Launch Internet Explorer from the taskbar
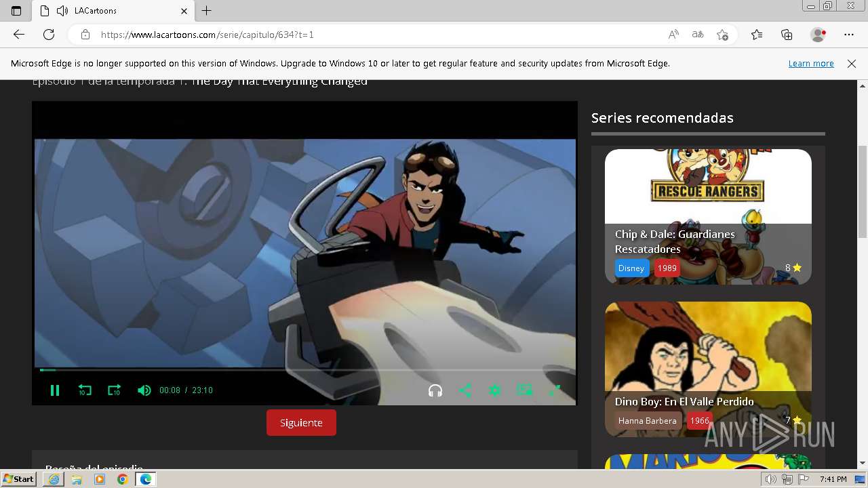 pyautogui.click(x=54, y=479)
